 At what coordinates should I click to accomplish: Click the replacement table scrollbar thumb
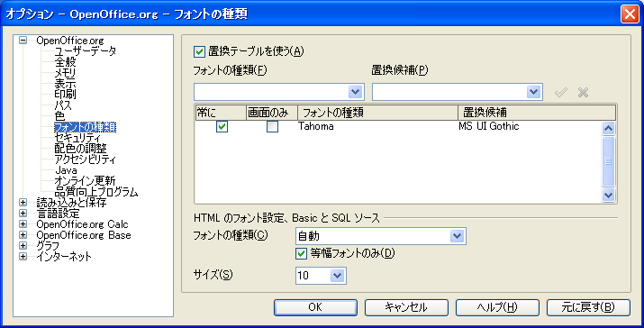(608, 161)
